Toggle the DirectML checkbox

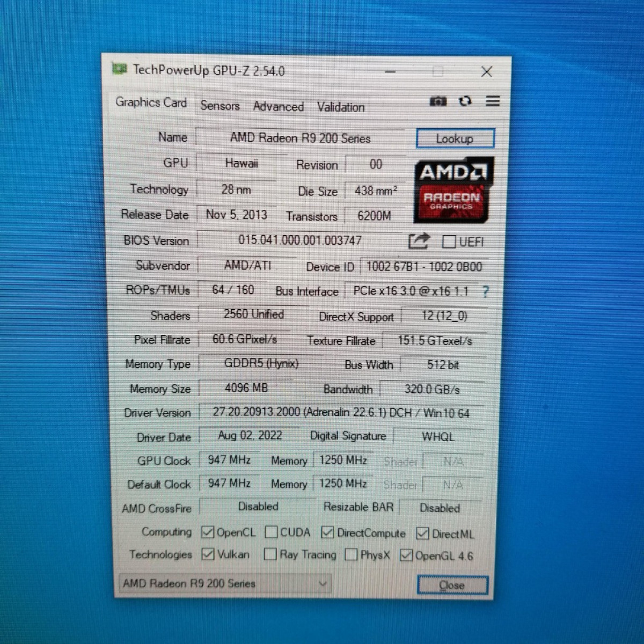pos(422,533)
